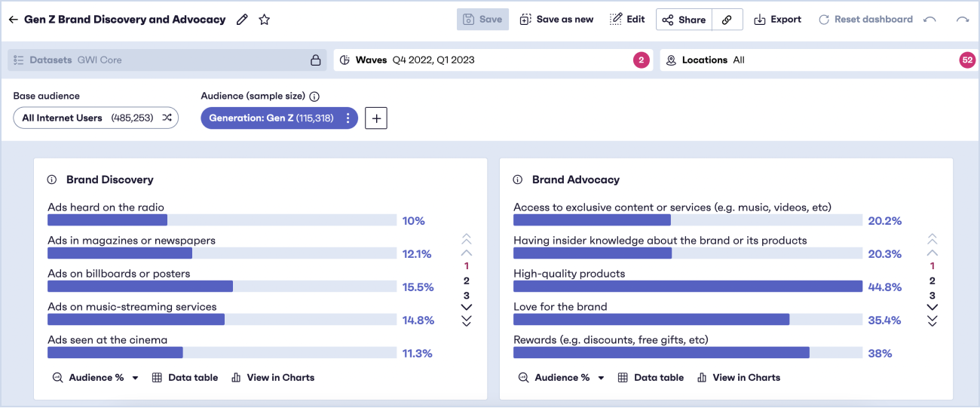Undo with the curved left arrow
Image resolution: width=980 pixels, height=408 pixels.
(x=930, y=20)
